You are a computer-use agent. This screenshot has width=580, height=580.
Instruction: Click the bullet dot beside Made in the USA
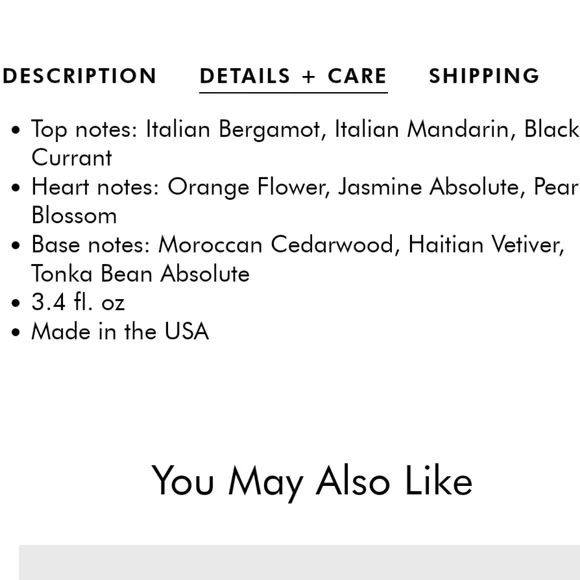[16, 332]
